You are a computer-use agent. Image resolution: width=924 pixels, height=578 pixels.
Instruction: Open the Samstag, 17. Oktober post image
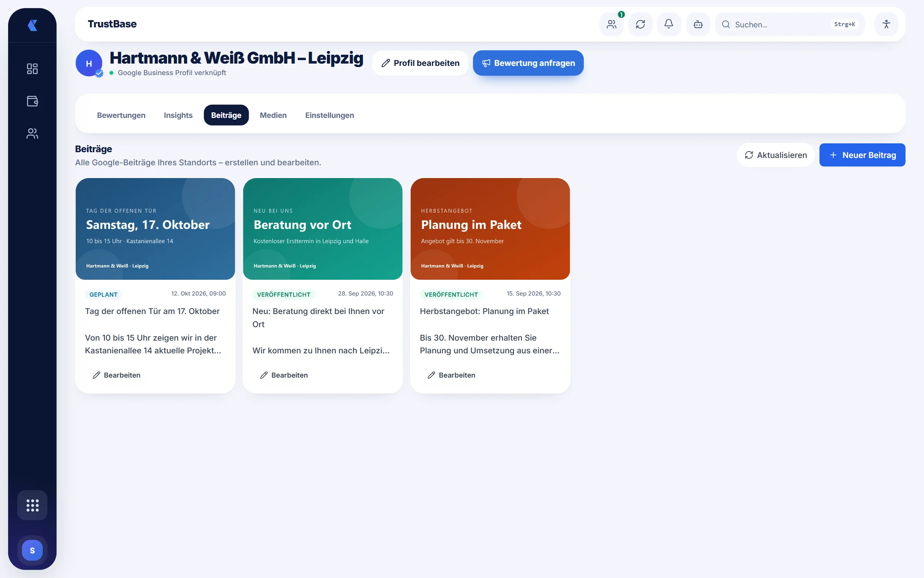[155, 229]
